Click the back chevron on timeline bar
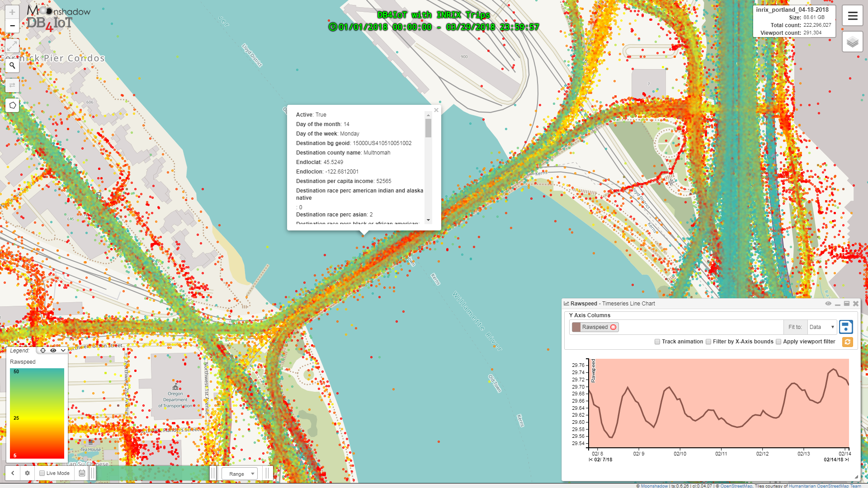This screenshot has height=488, width=868. click(13, 473)
